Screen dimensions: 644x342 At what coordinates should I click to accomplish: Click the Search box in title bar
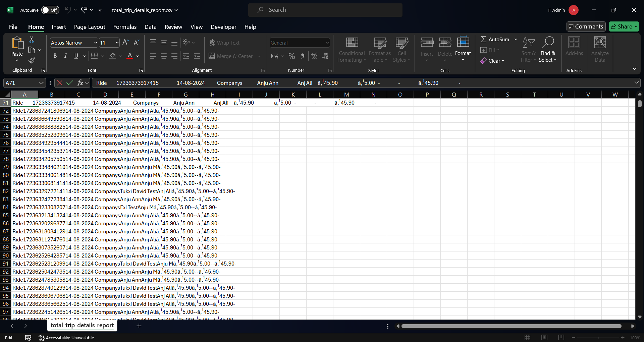325,10
